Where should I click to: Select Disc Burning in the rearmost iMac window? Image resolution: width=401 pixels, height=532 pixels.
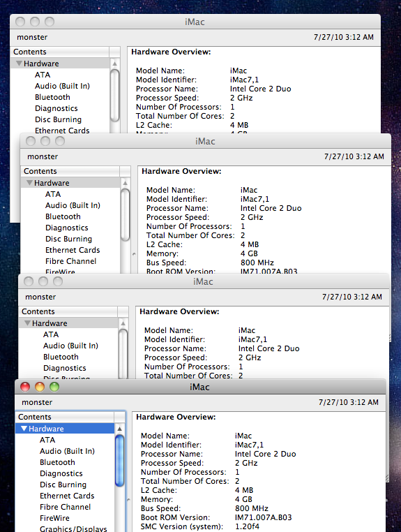pos(58,119)
